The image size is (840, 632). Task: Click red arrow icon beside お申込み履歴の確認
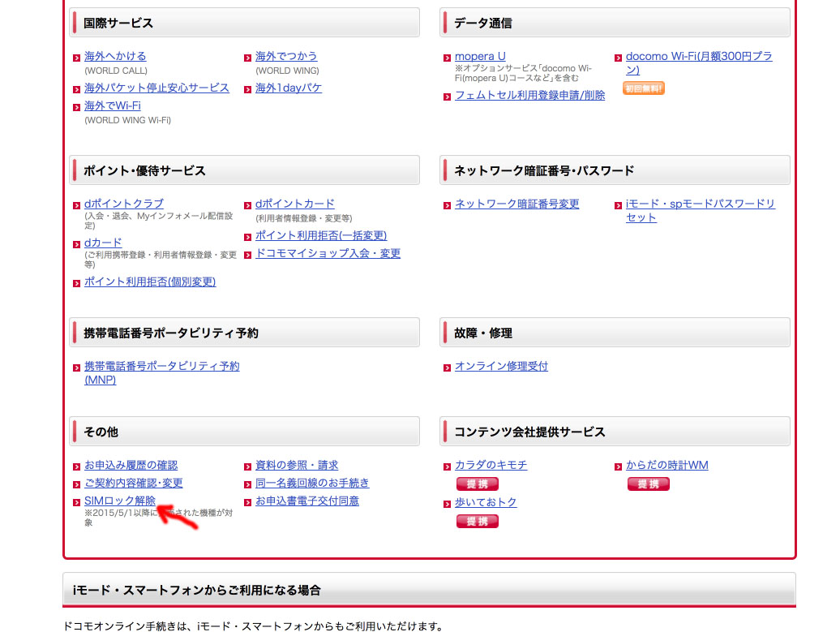(76, 466)
